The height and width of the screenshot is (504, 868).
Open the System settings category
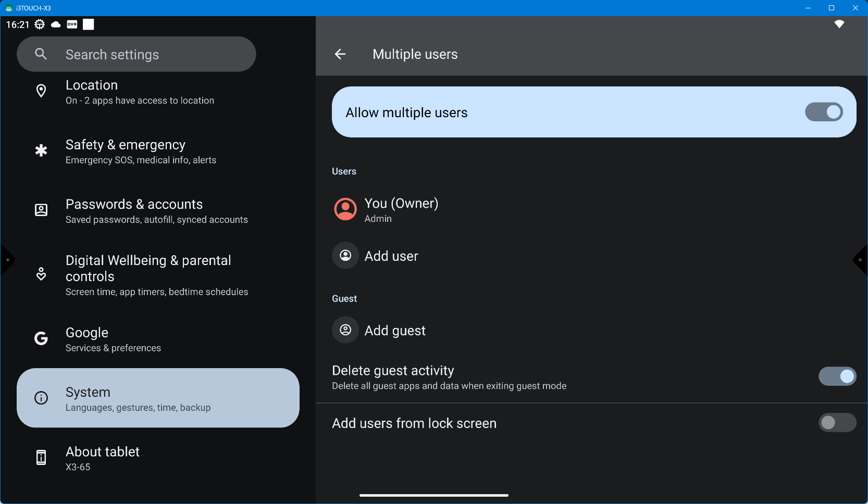point(158,398)
